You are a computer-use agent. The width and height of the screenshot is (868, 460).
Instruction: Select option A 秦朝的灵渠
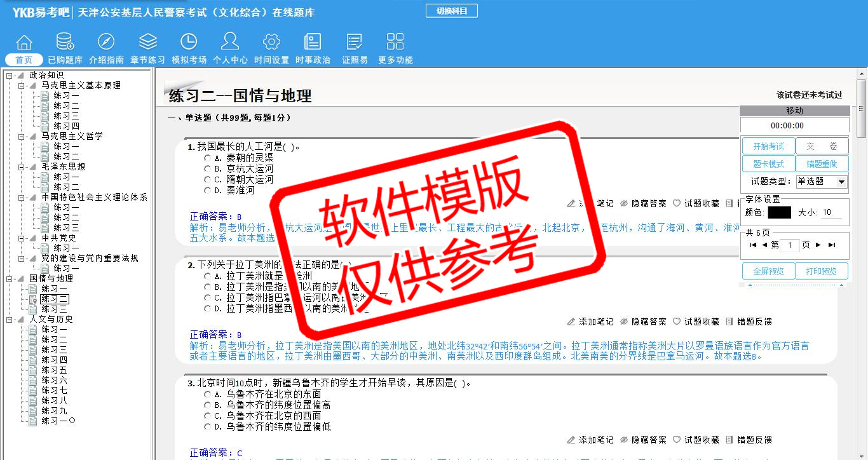207,158
